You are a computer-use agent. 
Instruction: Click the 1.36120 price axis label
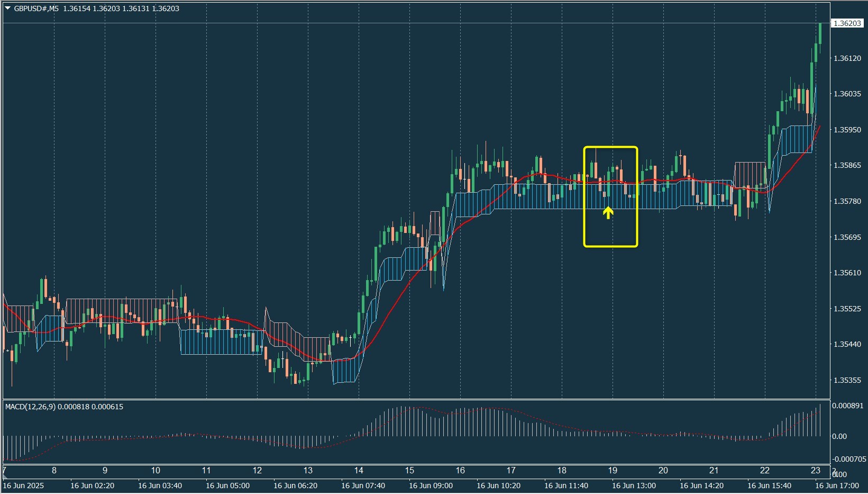click(x=847, y=58)
